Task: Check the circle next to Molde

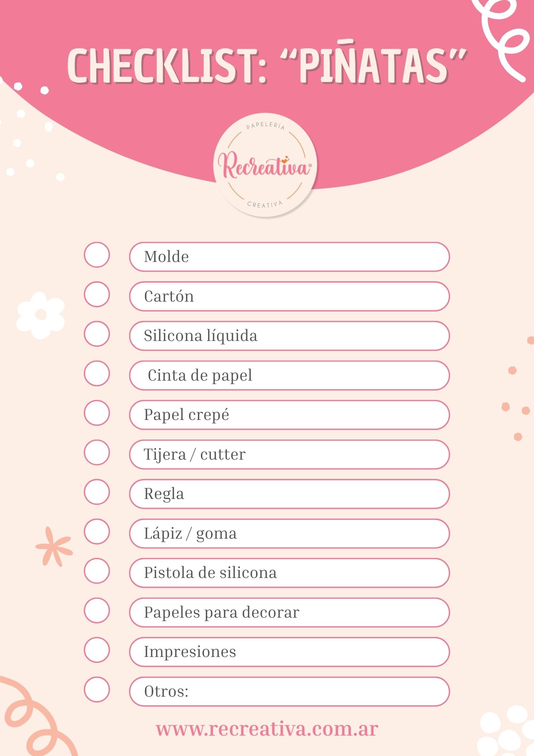Action: coord(97,255)
